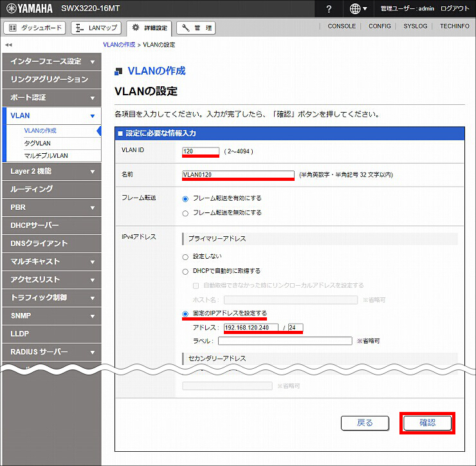
Task: Click the 戻る button
Action: coord(365,423)
